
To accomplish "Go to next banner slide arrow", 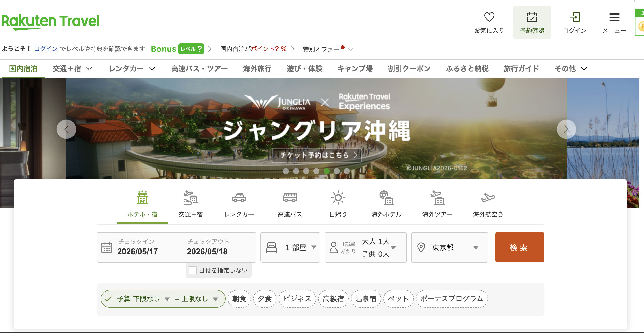I will tap(566, 129).
